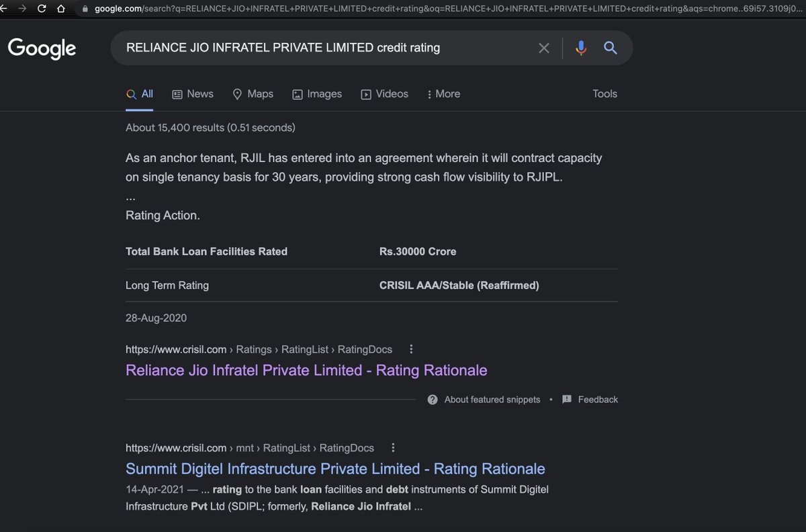The height and width of the screenshot is (532, 806).
Task: Click the Feedback link
Action: (x=590, y=399)
